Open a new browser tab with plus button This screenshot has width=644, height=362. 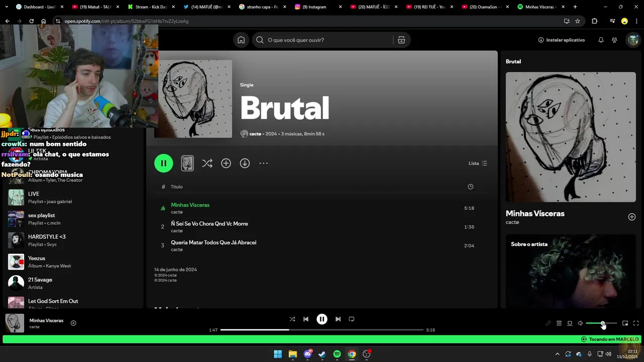[575, 7]
